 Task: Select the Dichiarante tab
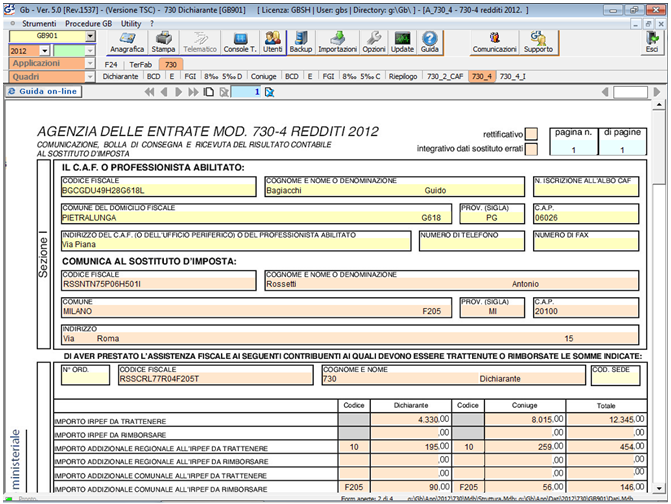tap(120, 77)
